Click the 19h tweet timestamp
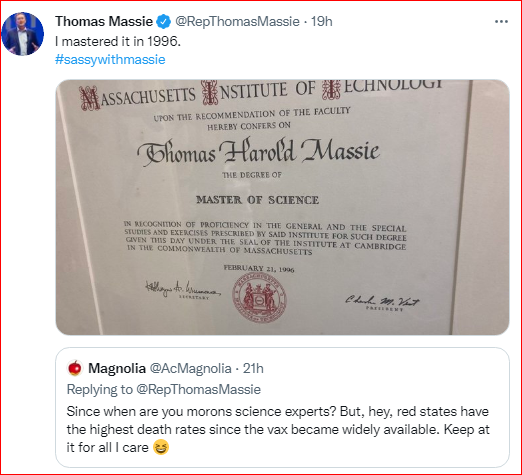 click(x=322, y=22)
